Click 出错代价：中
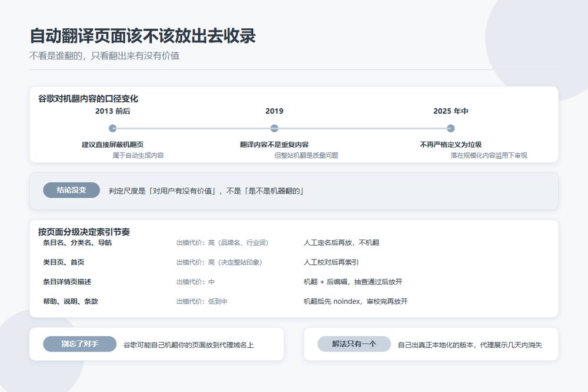 pyautogui.click(x=195, y=282)
